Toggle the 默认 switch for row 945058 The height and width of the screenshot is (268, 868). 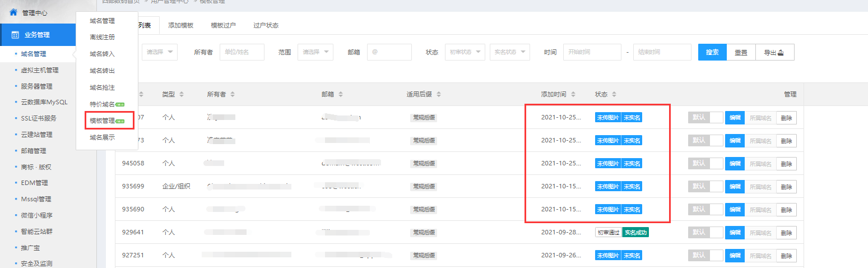click(x=705, y=163)
